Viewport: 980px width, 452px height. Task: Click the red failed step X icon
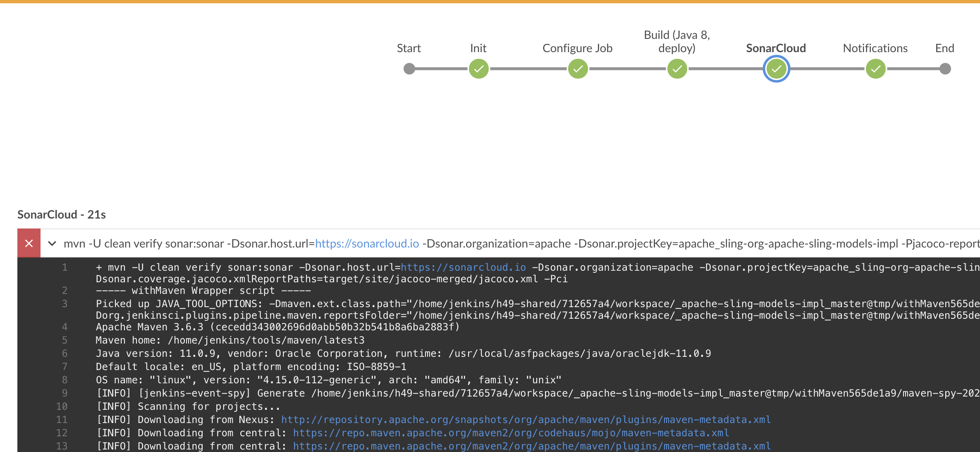pos(29,243)
